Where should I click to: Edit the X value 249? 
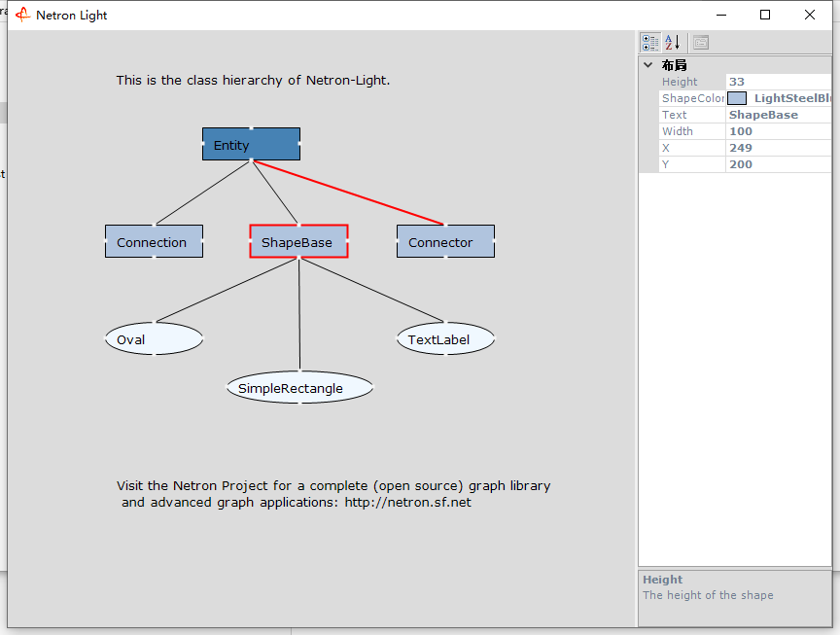pos(779,148)
